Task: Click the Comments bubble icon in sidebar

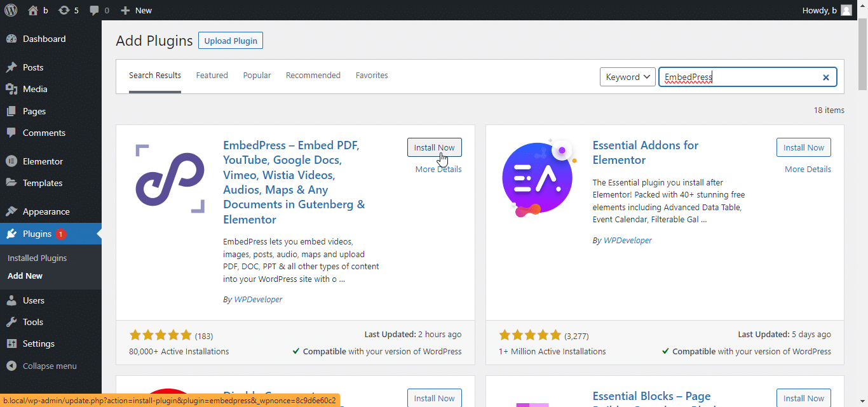Action: [x=11, y=133]
